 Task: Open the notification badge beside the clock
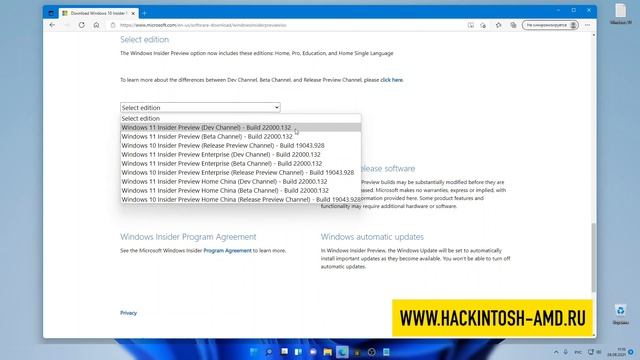tap(631, 352)
